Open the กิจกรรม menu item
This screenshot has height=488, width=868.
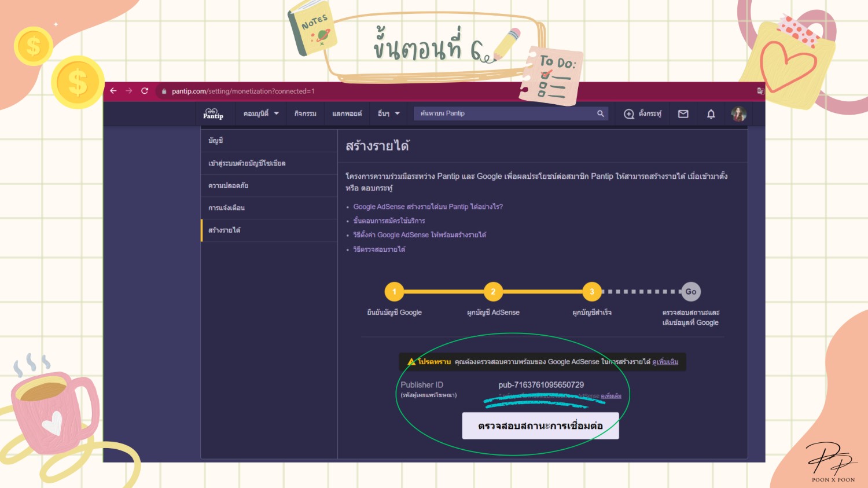(306, 113)
